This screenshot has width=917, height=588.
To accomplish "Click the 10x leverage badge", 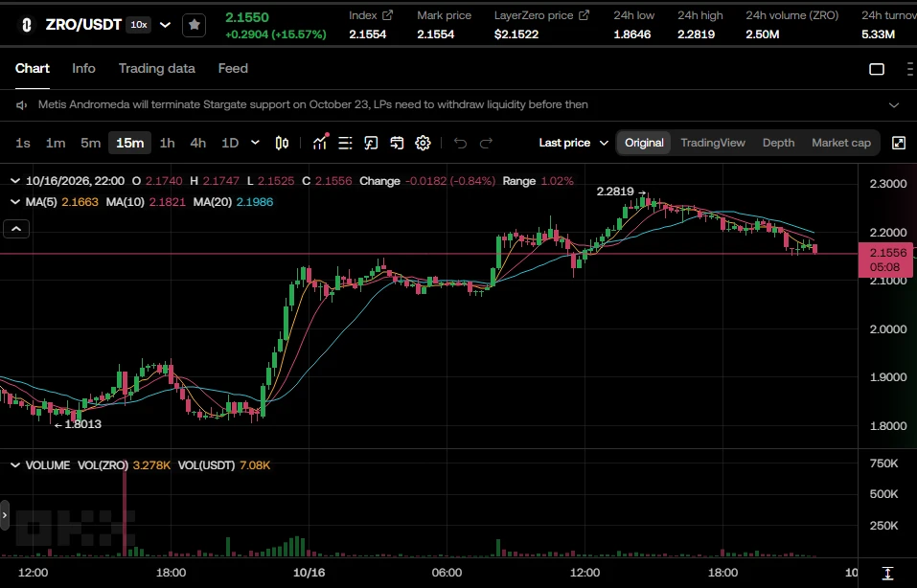I will (139, 25).
